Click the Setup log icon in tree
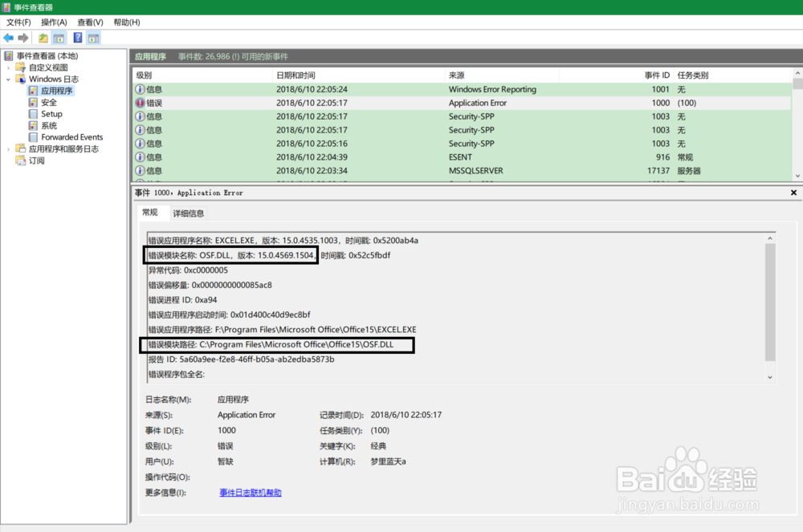The width and height of the screenshot is (803, 532). click(33, 114)
